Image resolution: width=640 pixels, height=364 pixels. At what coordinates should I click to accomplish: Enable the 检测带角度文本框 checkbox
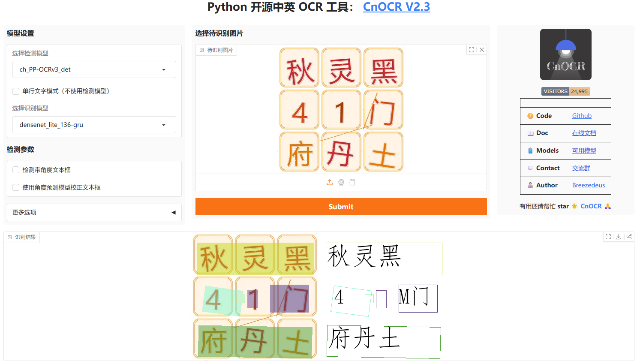[16, 170]
